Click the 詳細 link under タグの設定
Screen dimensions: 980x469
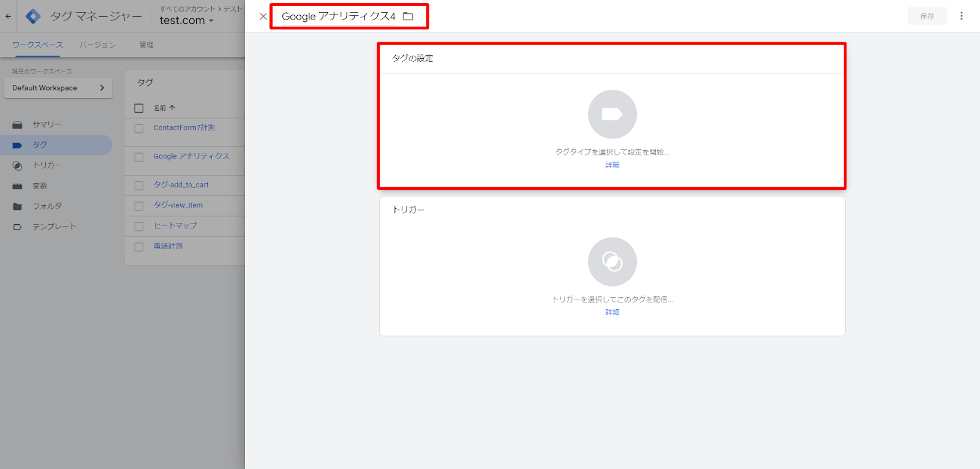[612, 165]
